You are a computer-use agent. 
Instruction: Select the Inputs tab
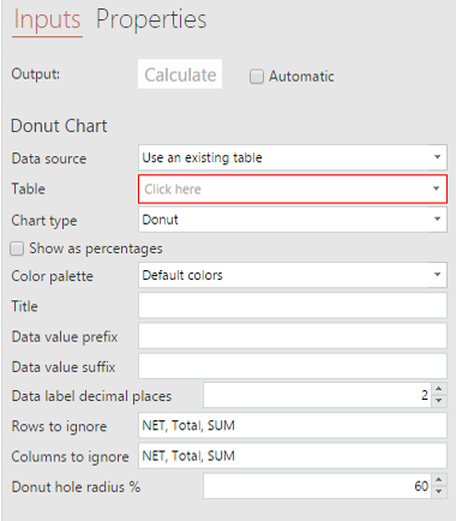(x=47, y=20)
